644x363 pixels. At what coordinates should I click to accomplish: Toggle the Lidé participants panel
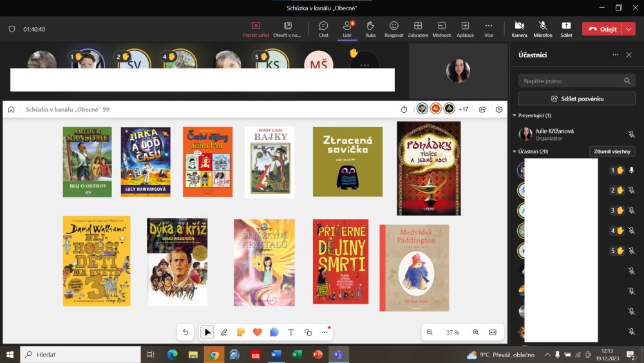coord(347,29)
